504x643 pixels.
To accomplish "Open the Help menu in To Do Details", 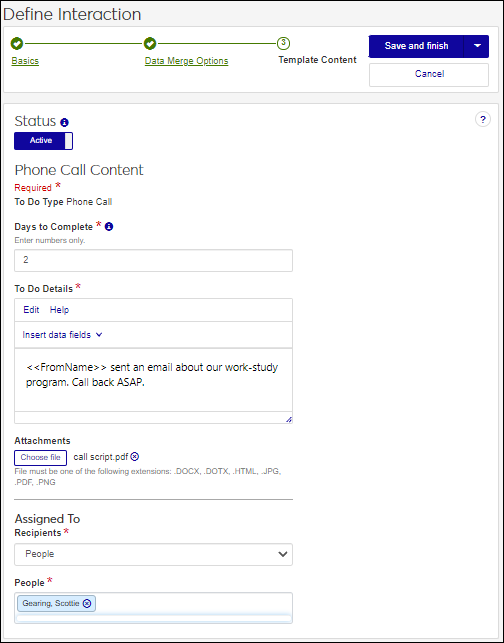I will coord(59,310).
